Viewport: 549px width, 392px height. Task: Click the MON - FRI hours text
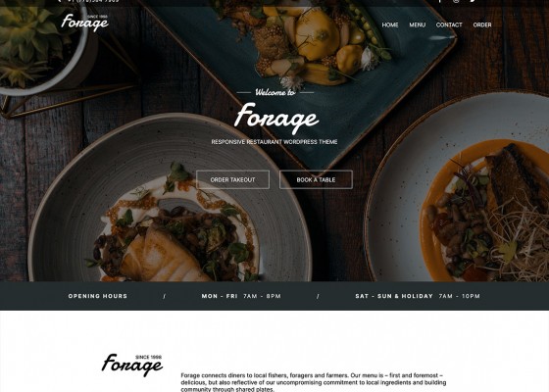pos(241,296)
